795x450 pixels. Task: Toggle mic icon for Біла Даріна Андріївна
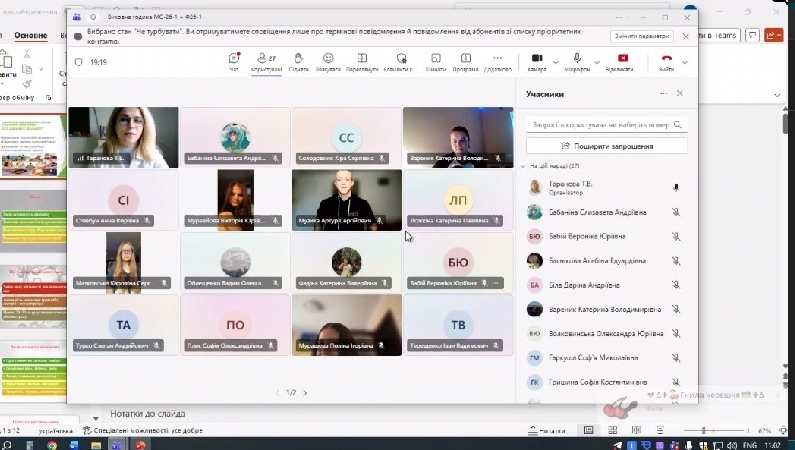point(676,285)
